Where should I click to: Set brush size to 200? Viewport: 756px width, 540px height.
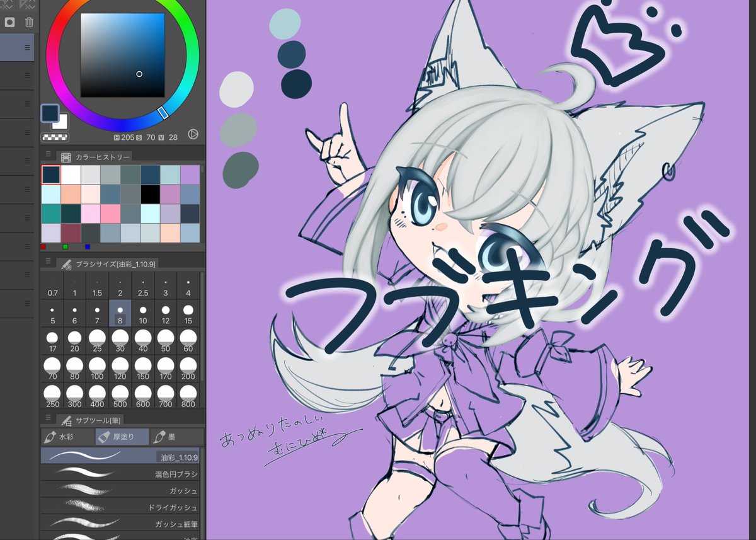point(188,370)
